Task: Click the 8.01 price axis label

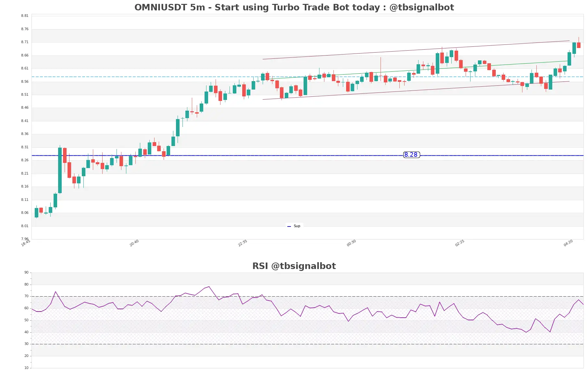Action: [25, 226]
